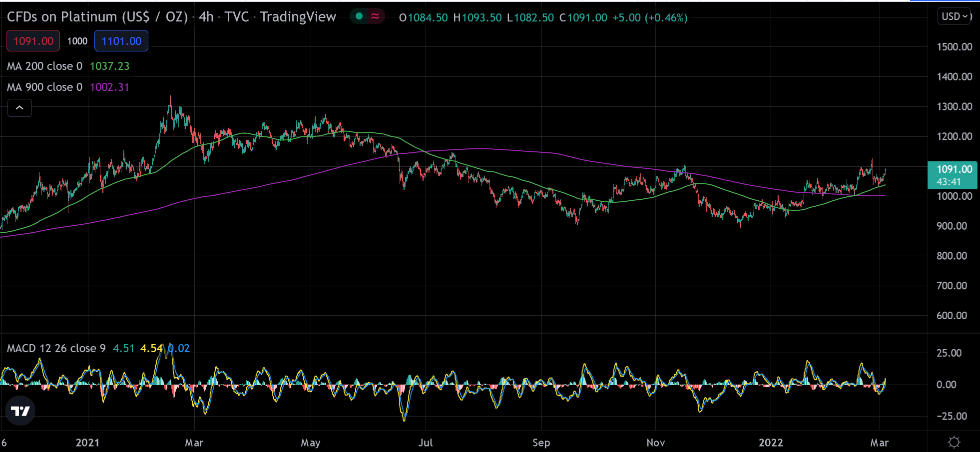Click the red sell price 1091.00 button
The height and width of the screenshot is (452, 980).
[33, 41]
